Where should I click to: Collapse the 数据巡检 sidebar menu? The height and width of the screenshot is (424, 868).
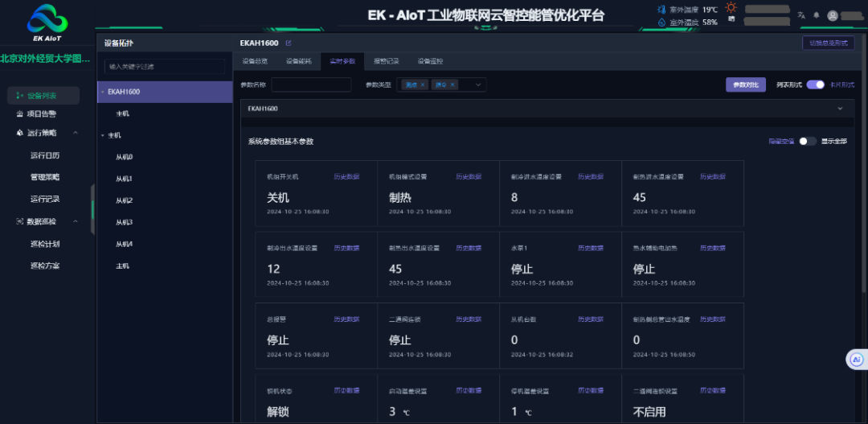click(x=76, y=221)
